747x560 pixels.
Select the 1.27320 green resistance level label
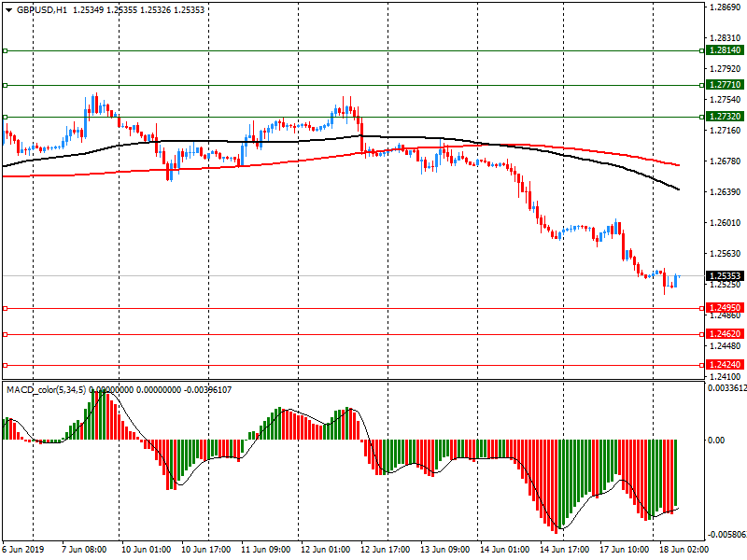[725, 116]
